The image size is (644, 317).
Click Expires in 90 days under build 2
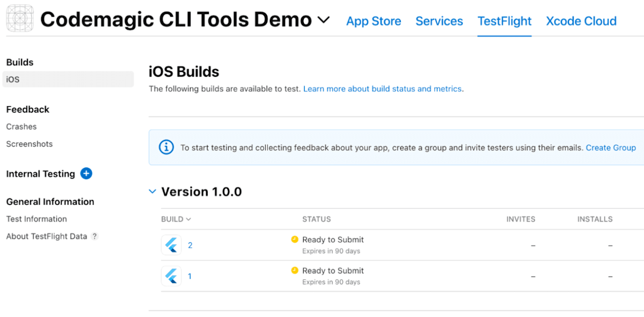(331, 251)
